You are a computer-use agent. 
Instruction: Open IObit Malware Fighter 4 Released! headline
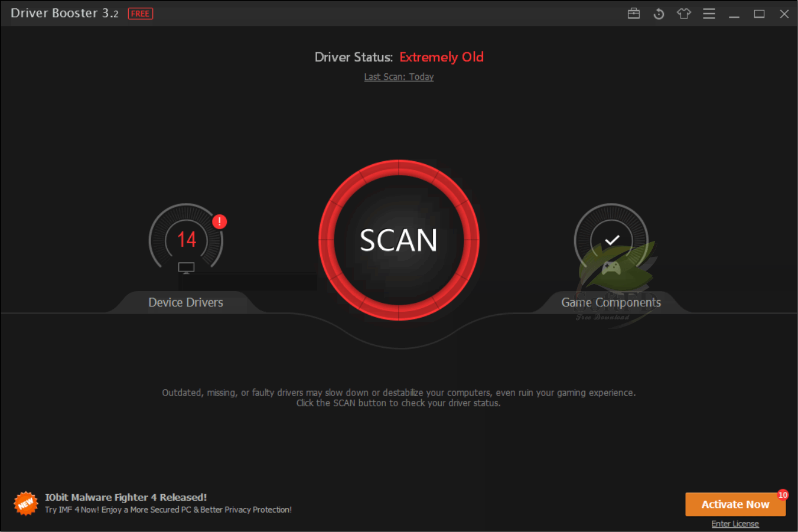point(126,497)
